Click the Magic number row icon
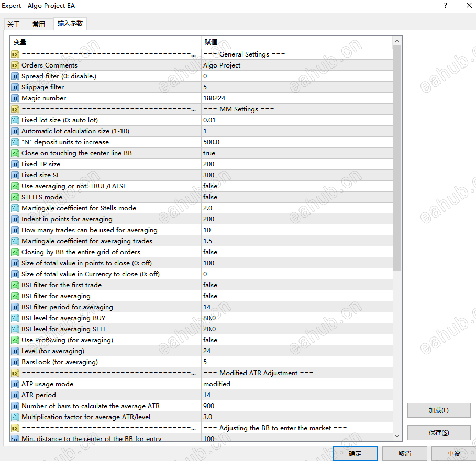This screenshot has height=461, width=476. click(15, 98)
